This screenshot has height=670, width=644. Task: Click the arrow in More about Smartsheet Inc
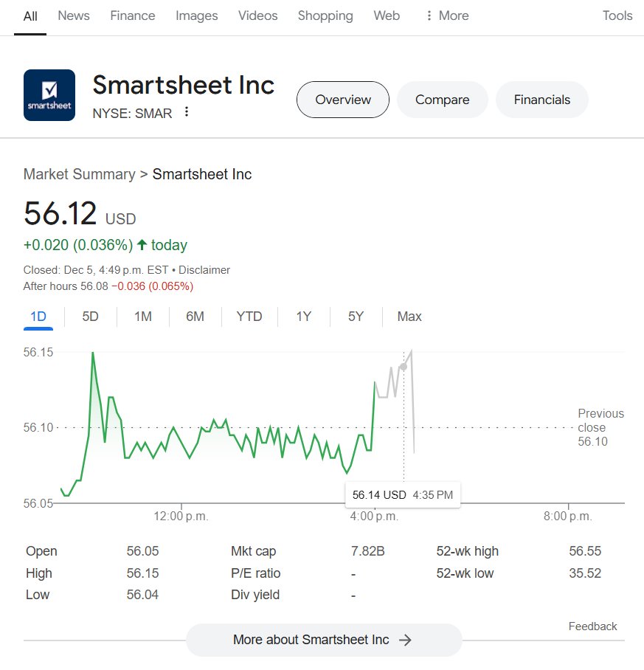405,640
